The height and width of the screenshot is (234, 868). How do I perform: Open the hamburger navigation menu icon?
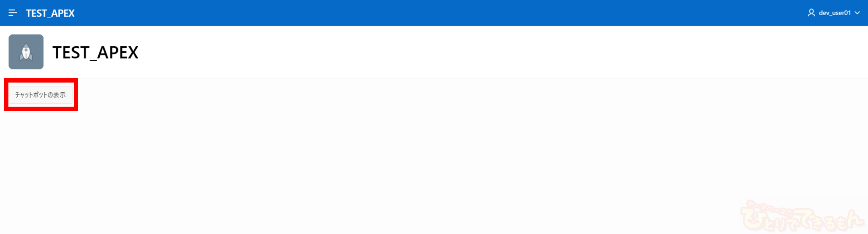(13, 13)
